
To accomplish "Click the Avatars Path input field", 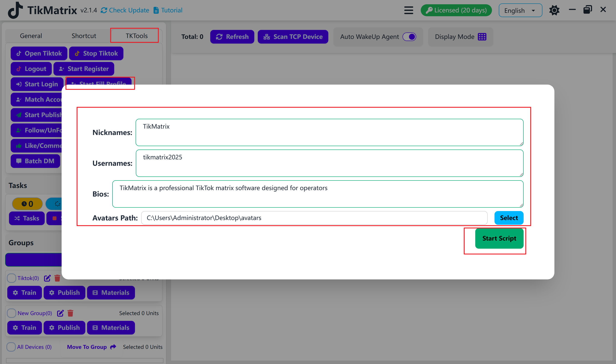I will click(314, 218).
